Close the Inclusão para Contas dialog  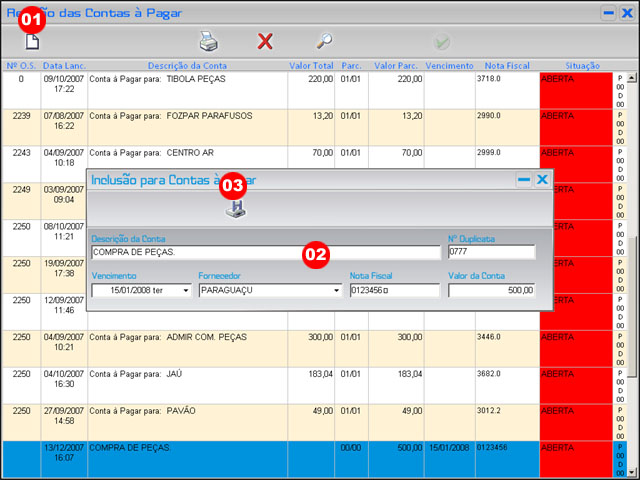(x=542, y=180)
